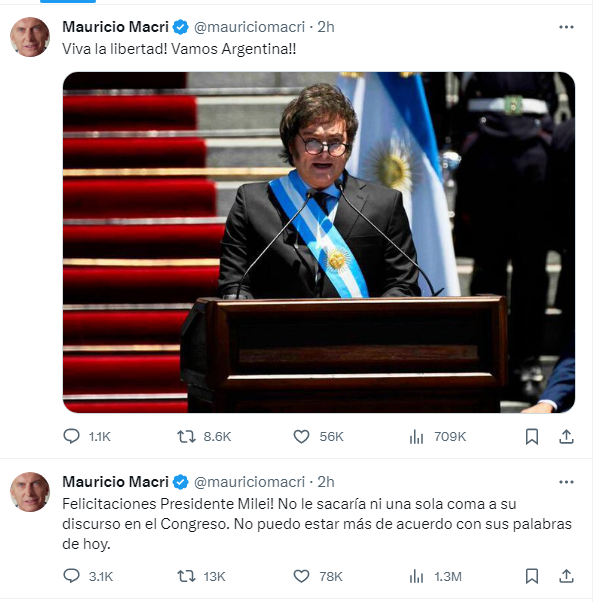View analytics of the Felicitaciones tweet
The height and width of the screenshot is (602, 613).
tap(417, 576)
